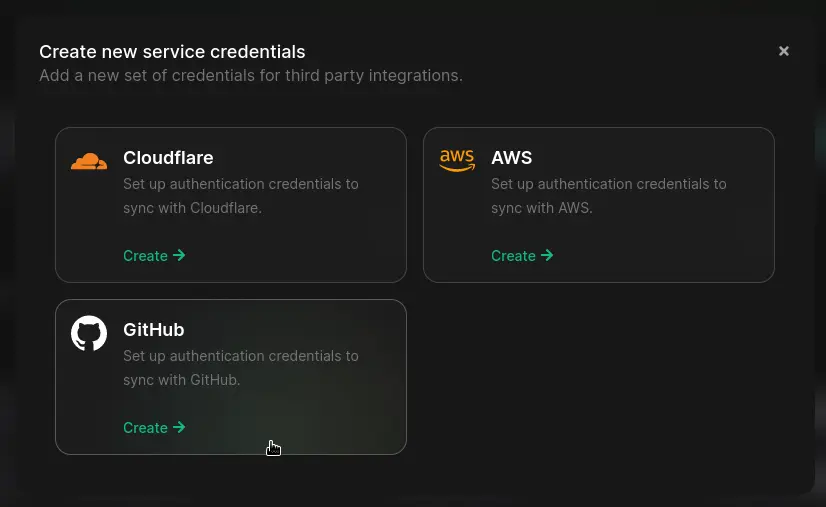This screenshot has width=826, height=507.
Task: Click the 'Create new service credentials' heading
Action: 172,52
